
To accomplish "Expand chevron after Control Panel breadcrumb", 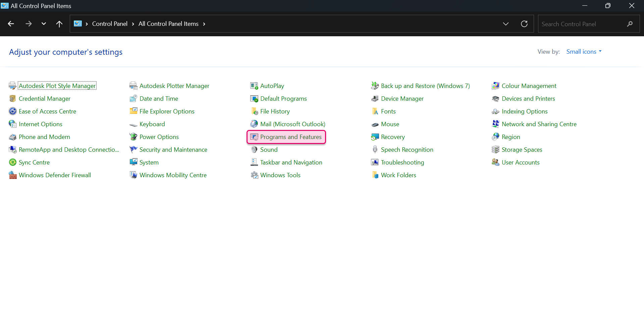I will pos(133,24).
